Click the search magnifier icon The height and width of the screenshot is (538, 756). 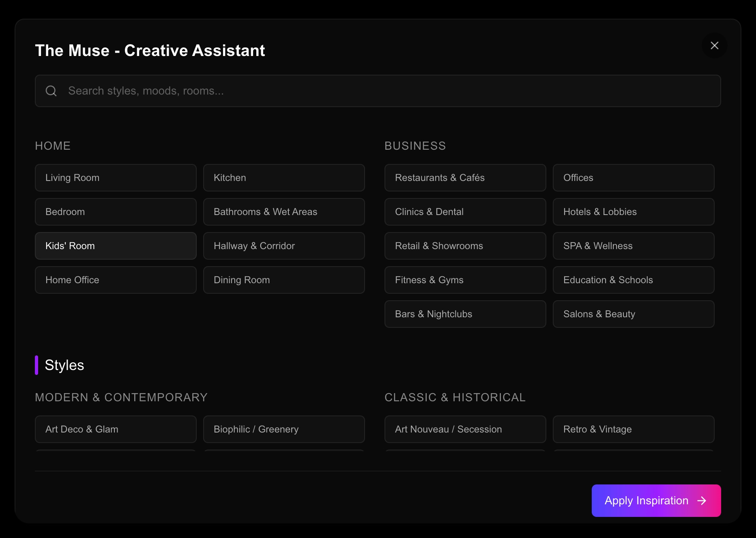click(x=51, y=91)
